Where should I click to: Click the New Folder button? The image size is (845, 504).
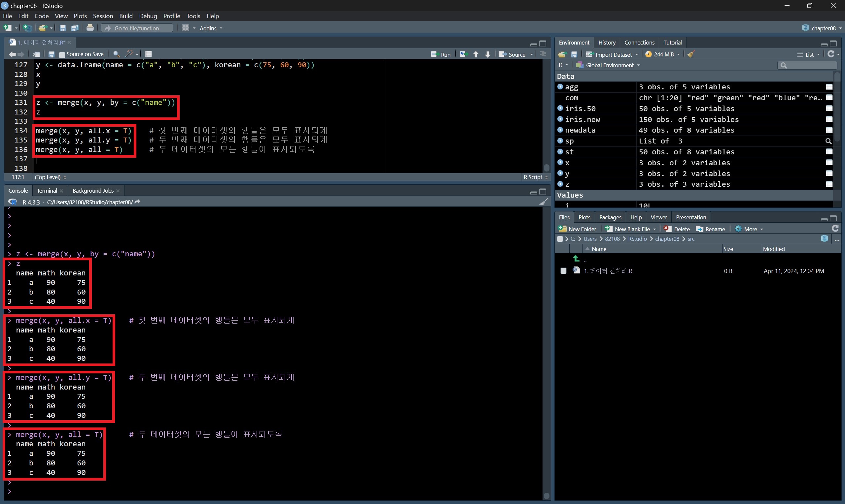pyautogui.click(x=577, y=229)
